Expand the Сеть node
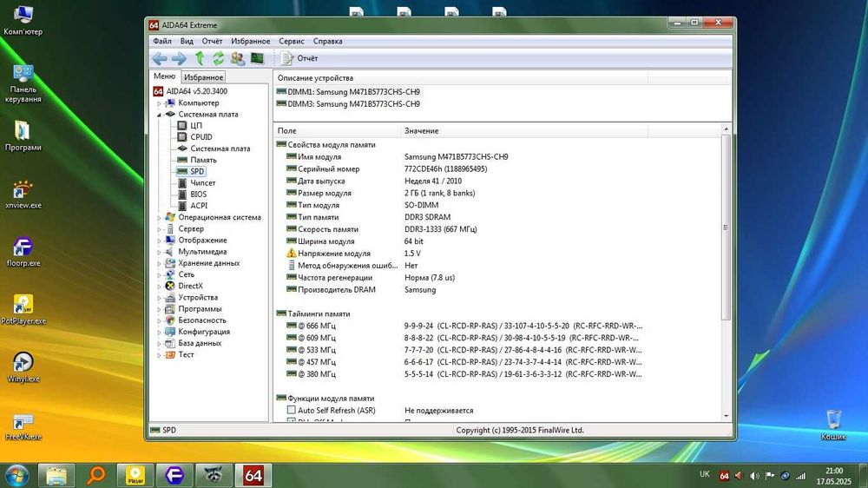The height and width of the screenshot is (488, 868). (x=159, y=274)
